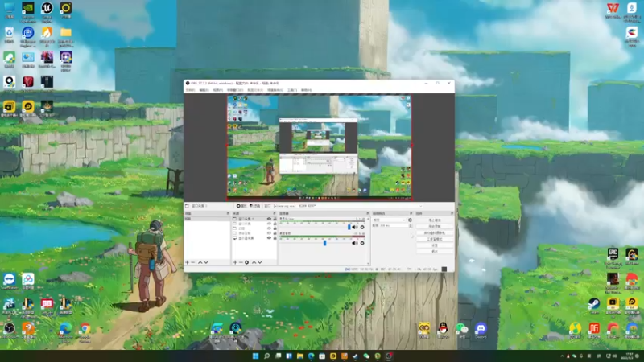Pop out the Scenes dock via header icon
This screenshot has width=644, height=362.
pos(228,213)
